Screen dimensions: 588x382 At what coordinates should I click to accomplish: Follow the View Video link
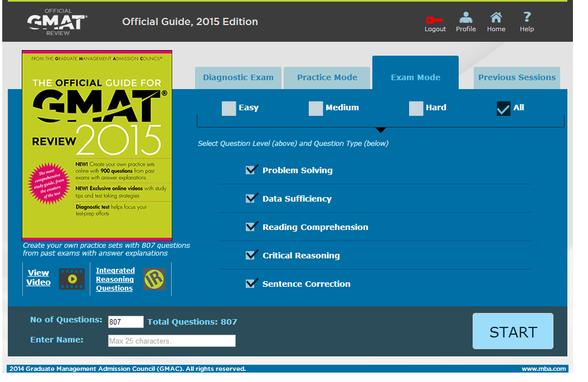click(x=38, y=277)
